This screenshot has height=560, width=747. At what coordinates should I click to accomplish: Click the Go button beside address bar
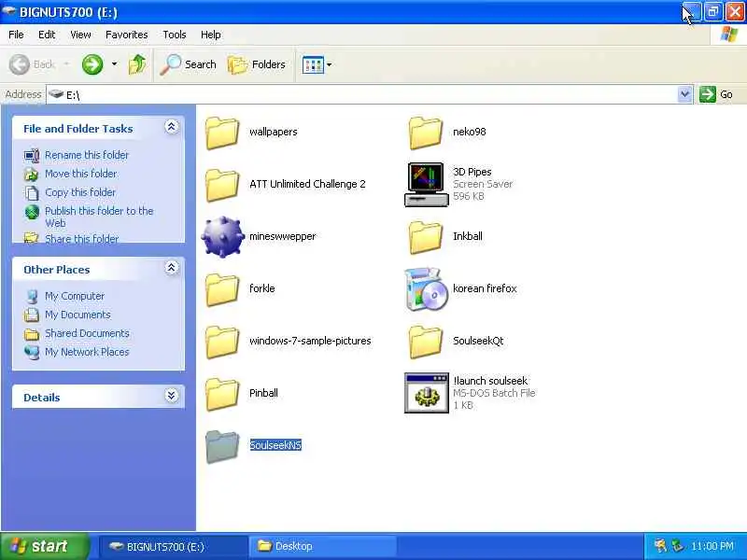coord(716,94)
